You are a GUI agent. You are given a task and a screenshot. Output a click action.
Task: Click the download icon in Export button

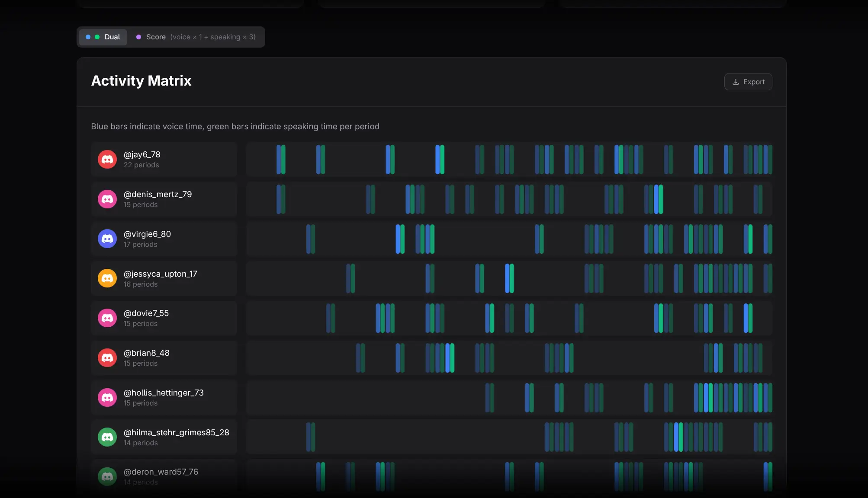point(736,82)
